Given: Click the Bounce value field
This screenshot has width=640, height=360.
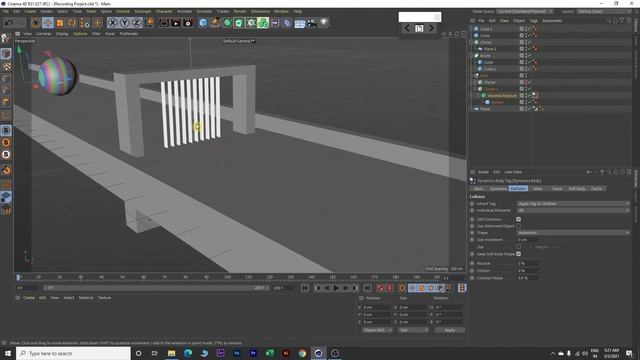Looking at the screenshot, I should point(527,263).
